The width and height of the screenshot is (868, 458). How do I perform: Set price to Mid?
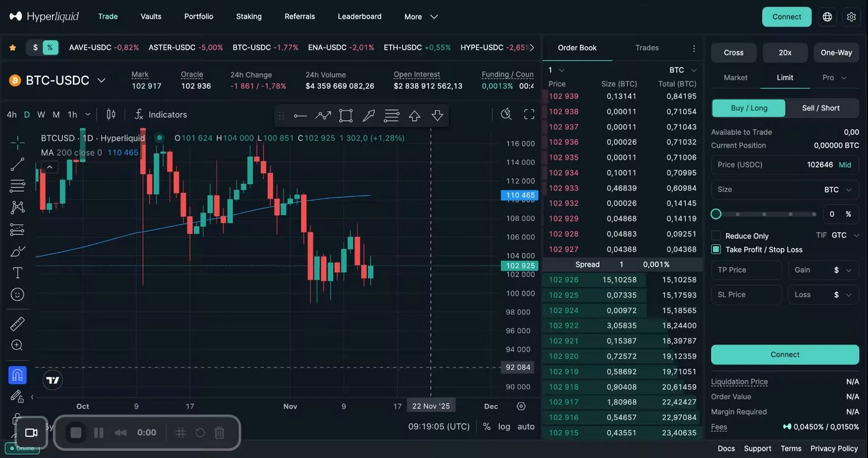pyautogui.click(x=845, y=165)
